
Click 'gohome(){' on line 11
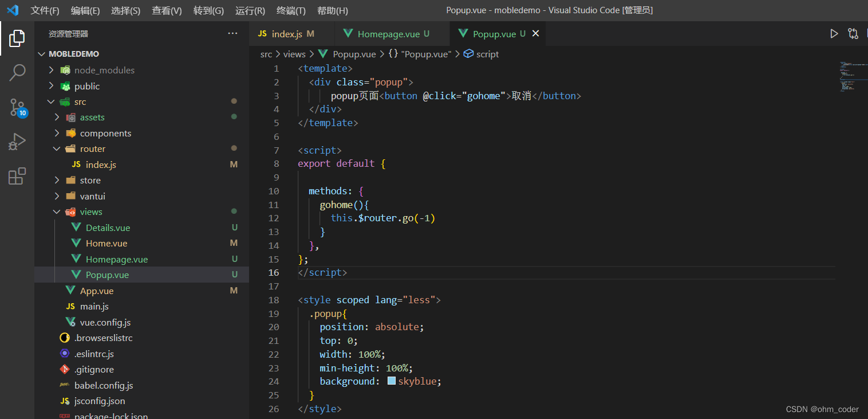tap(345, 205)
